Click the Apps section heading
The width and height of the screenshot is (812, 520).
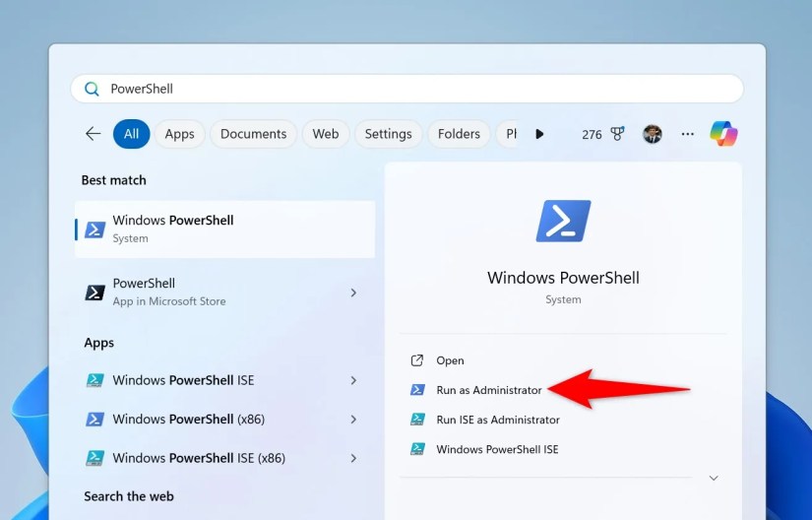point(98,343)
